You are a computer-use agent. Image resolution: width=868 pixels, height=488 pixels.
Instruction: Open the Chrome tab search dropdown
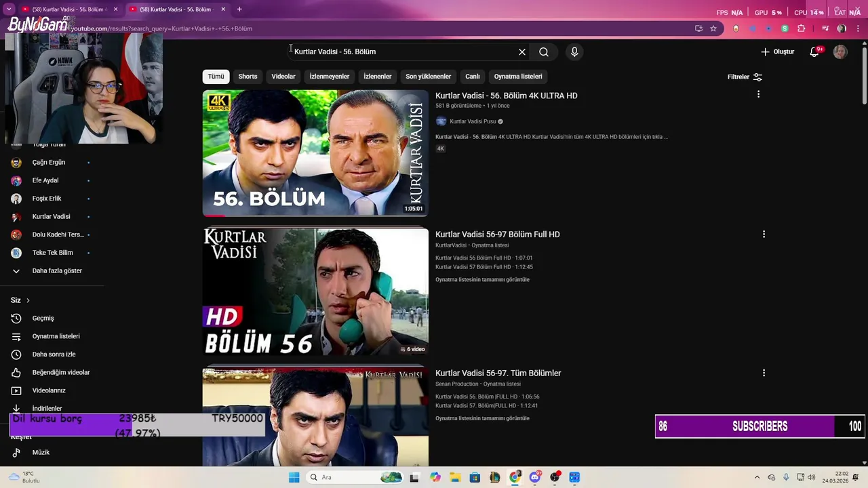(9, 9)
